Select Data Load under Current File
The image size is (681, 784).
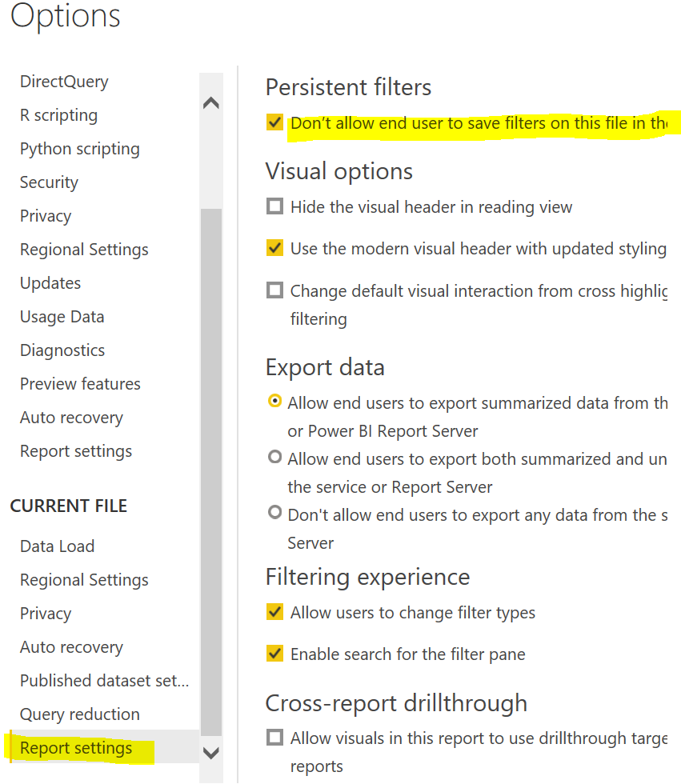(57, 546)
